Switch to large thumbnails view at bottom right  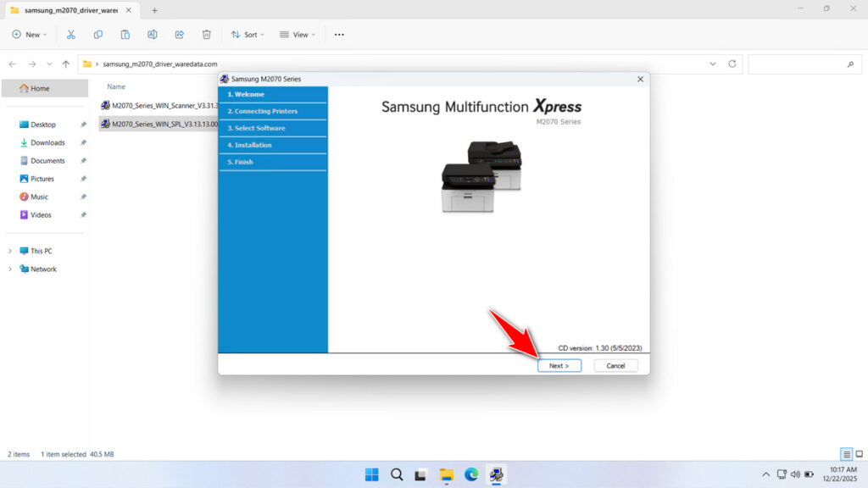(859, 454)
